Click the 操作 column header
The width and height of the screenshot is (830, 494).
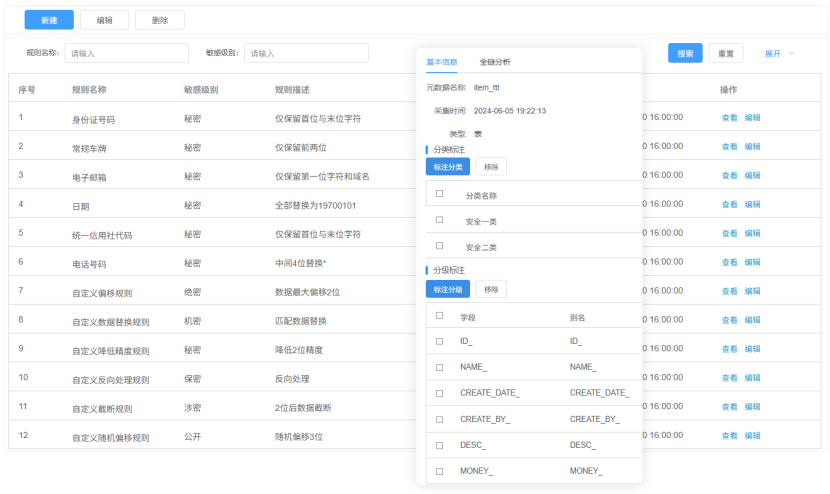(x=728, y=89)
